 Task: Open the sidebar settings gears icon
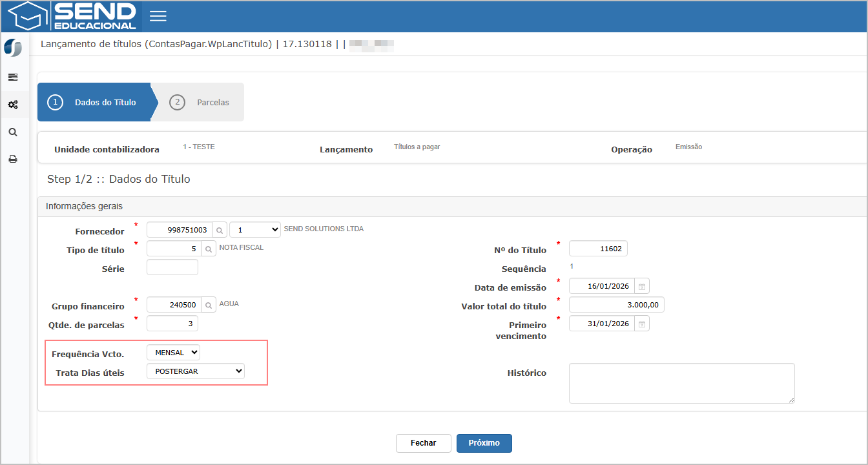pyautogui.click(x=13, y=105)
